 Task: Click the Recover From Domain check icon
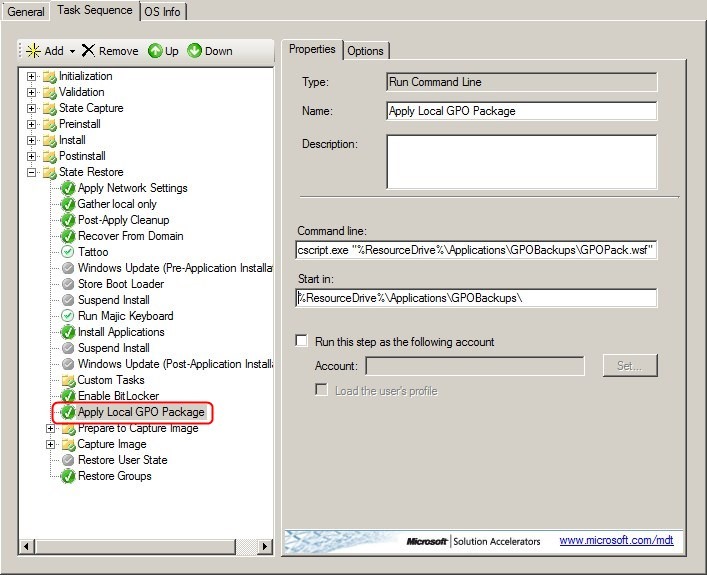pyautogui.click(x=68, y=236)
